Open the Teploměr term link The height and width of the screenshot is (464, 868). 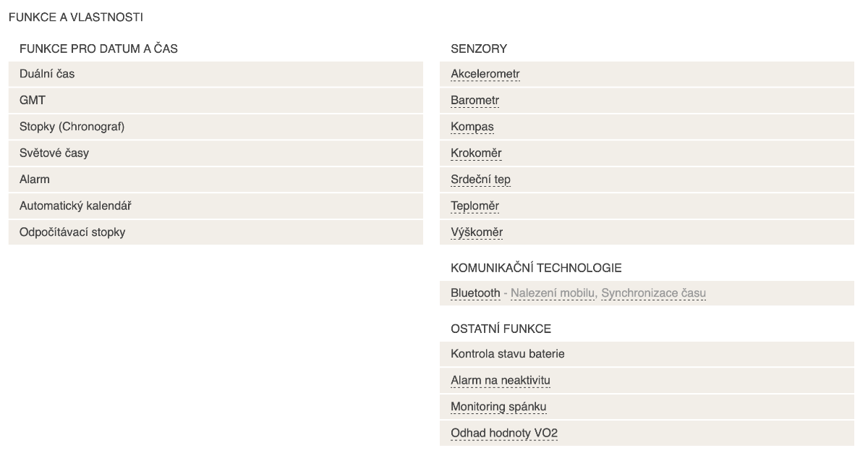pos(475,206)
